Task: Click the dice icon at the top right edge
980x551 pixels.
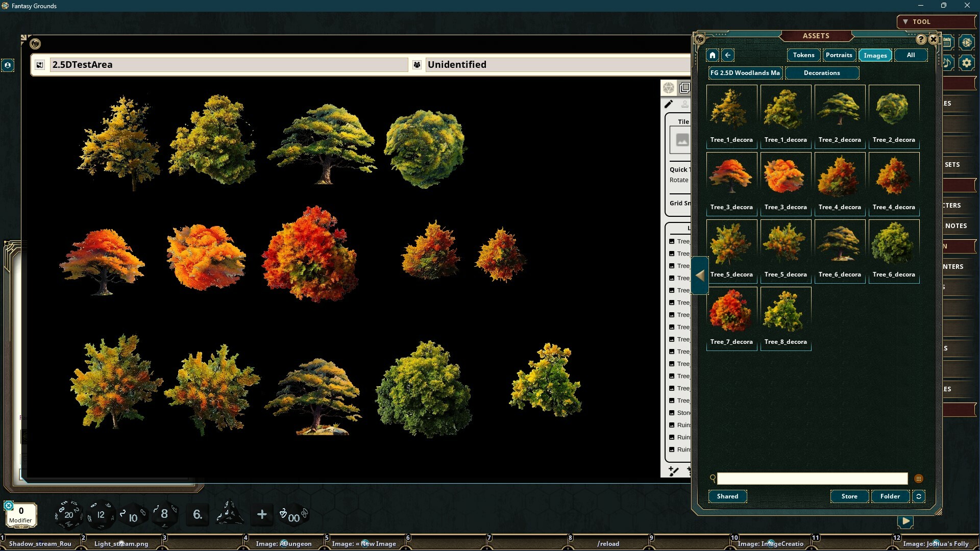Action: (966, 42)
